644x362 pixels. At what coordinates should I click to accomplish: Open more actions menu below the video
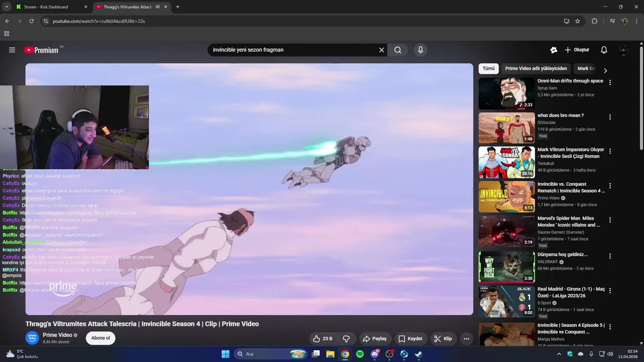tap(466, 339)
